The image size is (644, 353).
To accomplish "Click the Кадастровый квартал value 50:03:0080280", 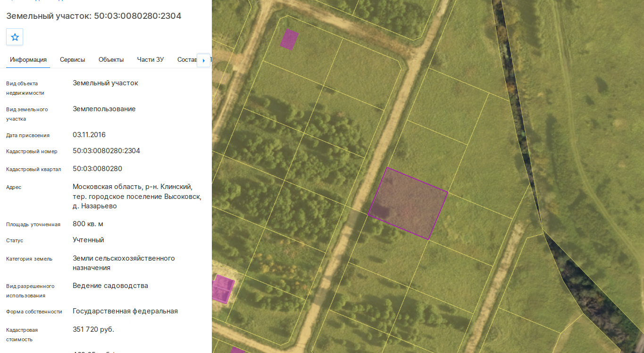I will tap(98, 169).
